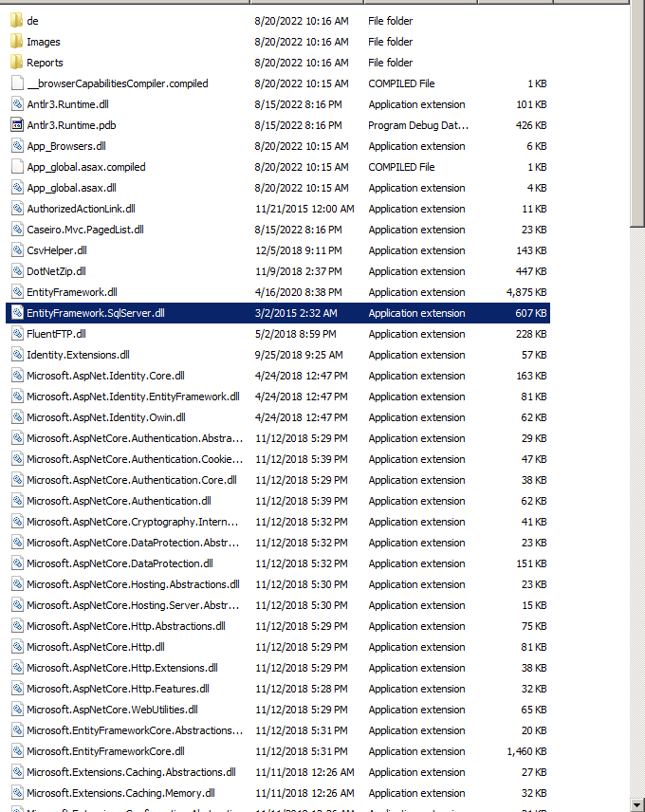Viewport: 645px width, 812px height.
Task: Click the date 11/9/2018 2:37 PM
Action: pyautogui.click(x=298, y=271)
